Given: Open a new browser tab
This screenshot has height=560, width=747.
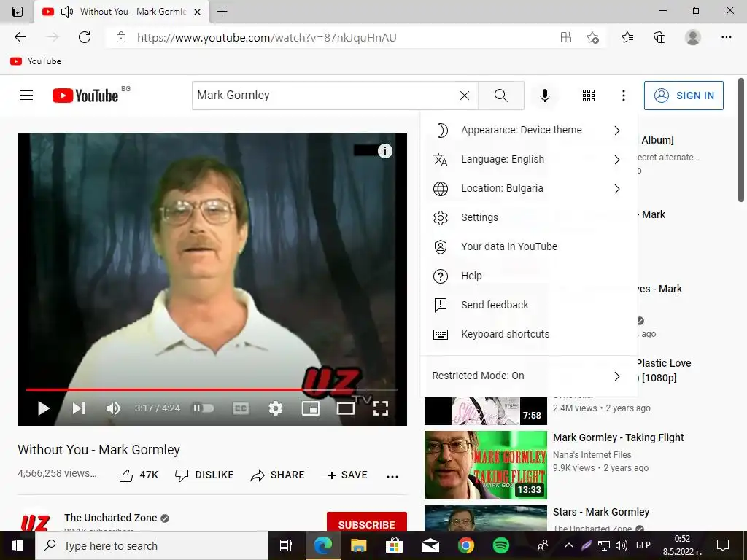Looking at the screenshot, I should click(222, 12).
